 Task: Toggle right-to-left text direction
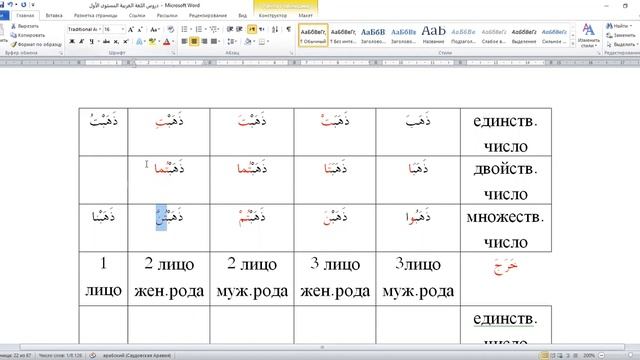[x=261, y=29]
